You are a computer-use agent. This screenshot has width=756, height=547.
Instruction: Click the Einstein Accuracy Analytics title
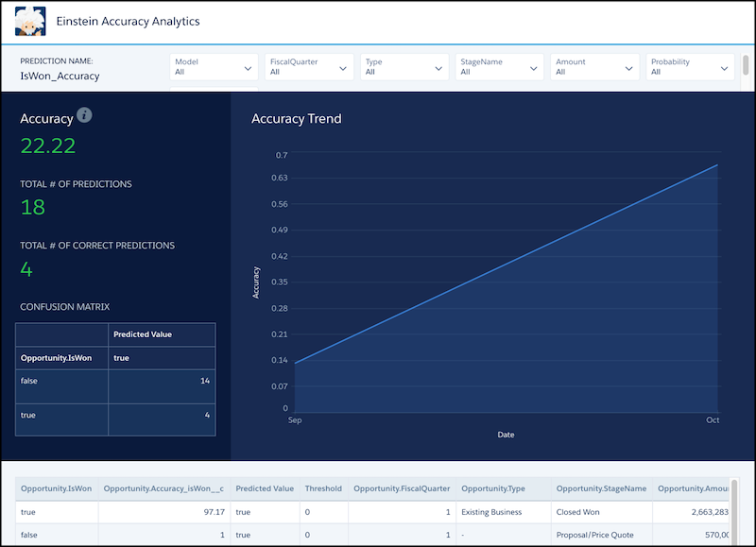point(128,21)
